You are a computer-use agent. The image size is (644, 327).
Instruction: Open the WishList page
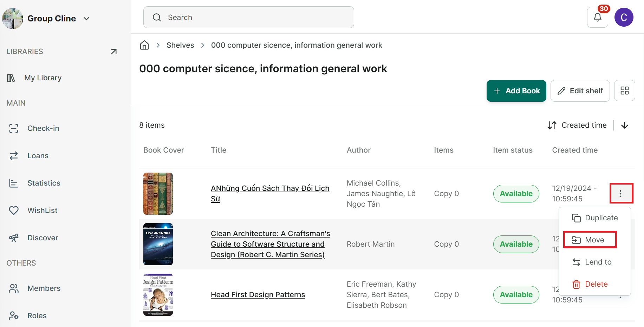[42, 211]
